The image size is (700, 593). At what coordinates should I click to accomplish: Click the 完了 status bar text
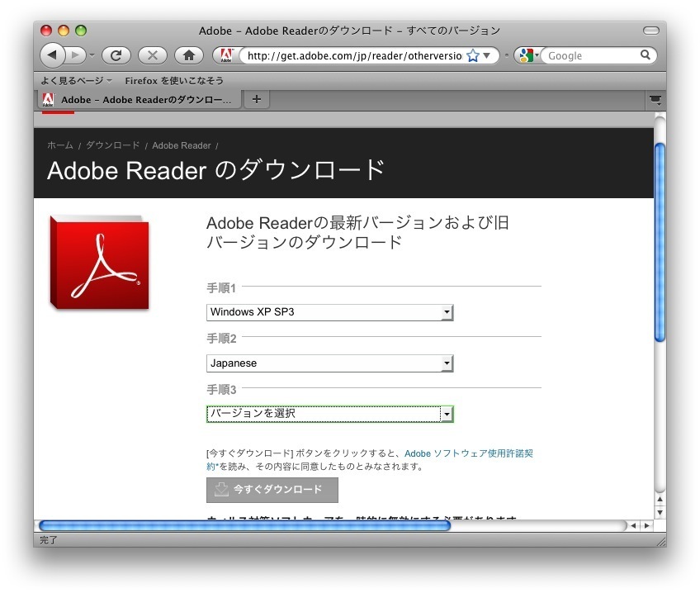pos(48,540)
